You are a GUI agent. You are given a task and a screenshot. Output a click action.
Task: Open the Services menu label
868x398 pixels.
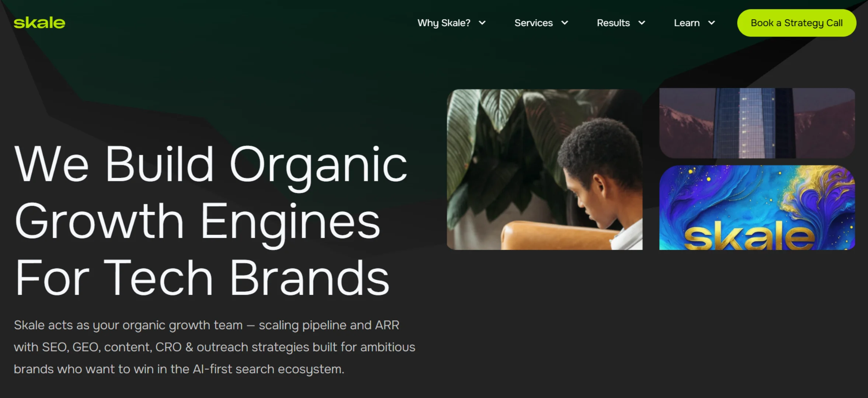534,23
